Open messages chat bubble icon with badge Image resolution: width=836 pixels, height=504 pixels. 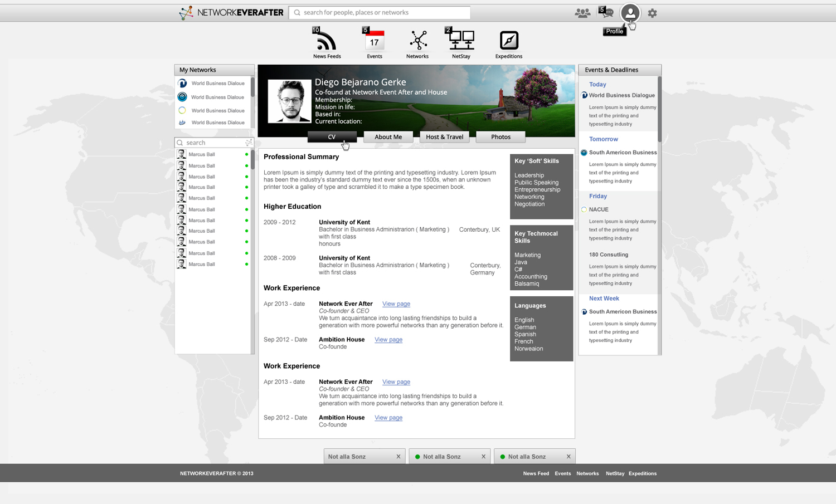(x=606, y=12)
